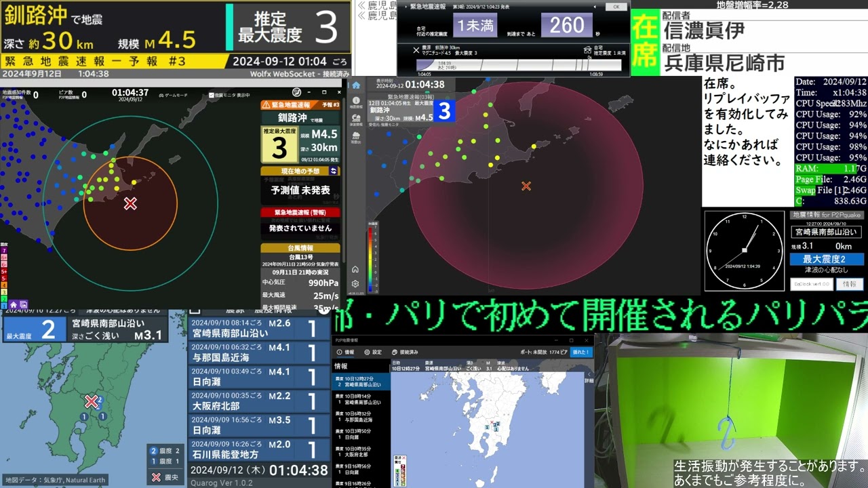
Task: Click the round Japan map icon in JQuake
Action: tap(296, 93)
